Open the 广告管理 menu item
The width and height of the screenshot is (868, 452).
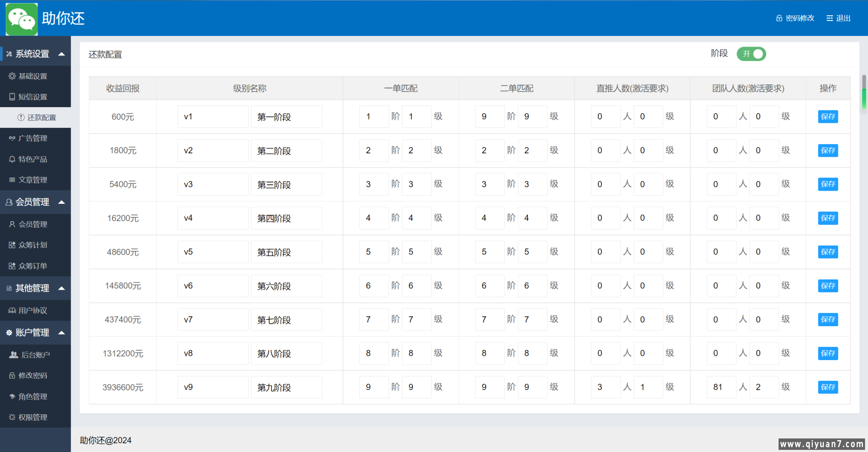coord(33,139)
